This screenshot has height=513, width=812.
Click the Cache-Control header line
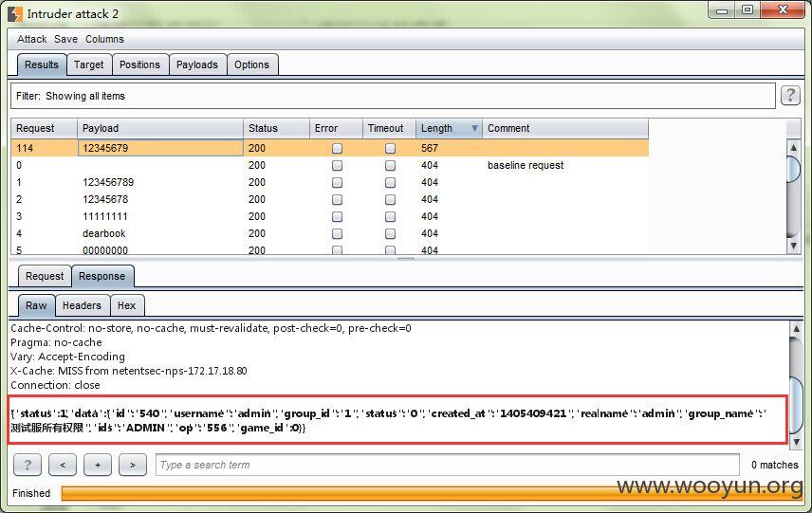211,328
